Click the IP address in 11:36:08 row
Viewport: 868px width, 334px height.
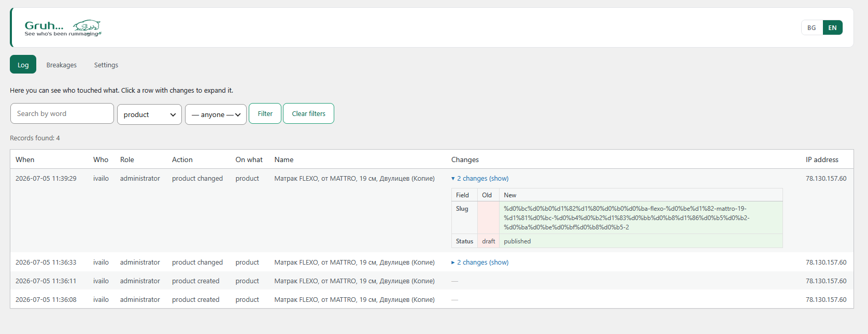826,300
